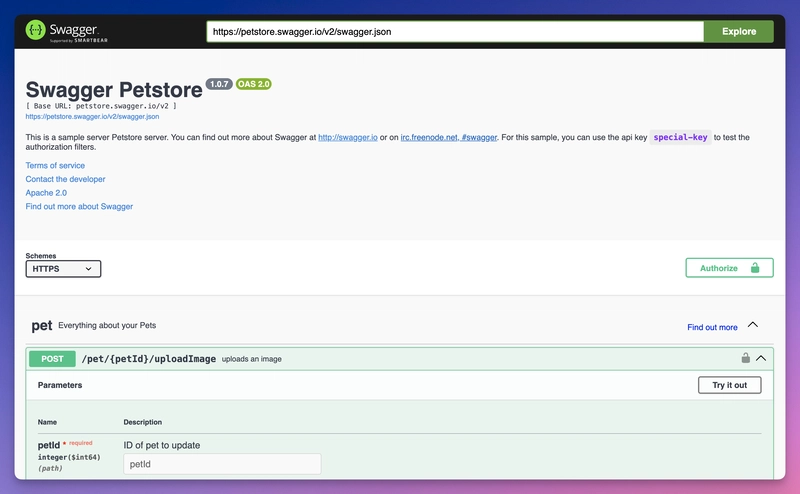Click the Parameters heading
The width and height of the screenshot is (800, 494).
point(60,385)
